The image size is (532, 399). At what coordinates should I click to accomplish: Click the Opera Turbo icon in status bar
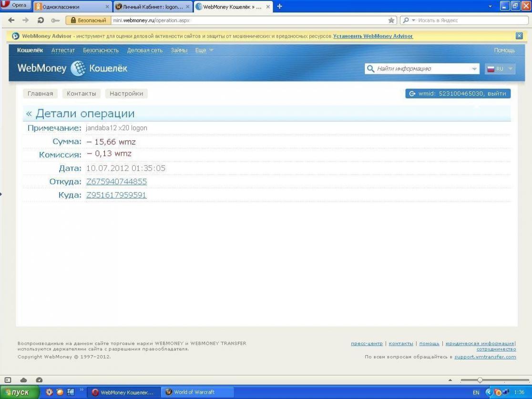(39, 380)
